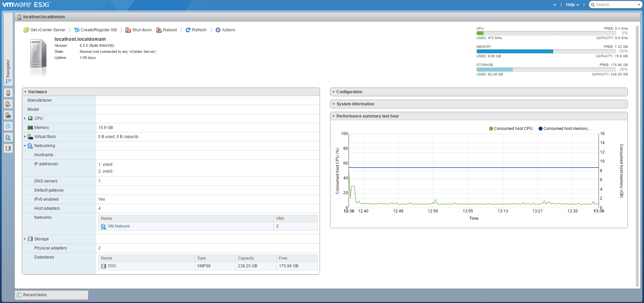The height and width of the screenshot is (303, 644).
Task: Toggle the Consumed host CPU legend series
Action: tap(510, 129)
